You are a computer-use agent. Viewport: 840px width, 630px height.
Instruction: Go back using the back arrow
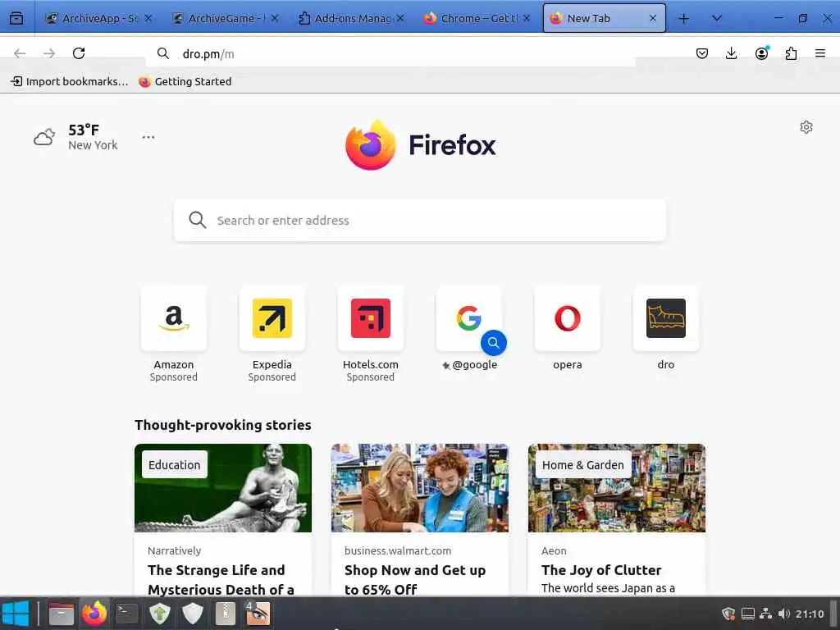click(x=20, y=53)
